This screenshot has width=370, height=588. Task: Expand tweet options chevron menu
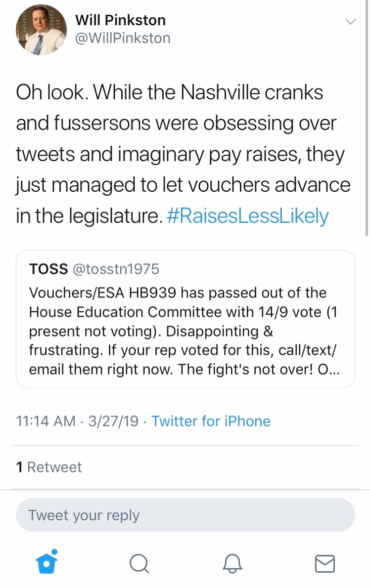coord(350,22)
